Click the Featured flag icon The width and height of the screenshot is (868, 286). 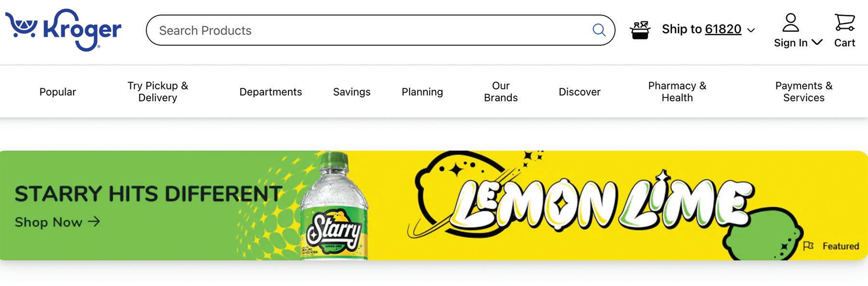(x=808, y=246)
